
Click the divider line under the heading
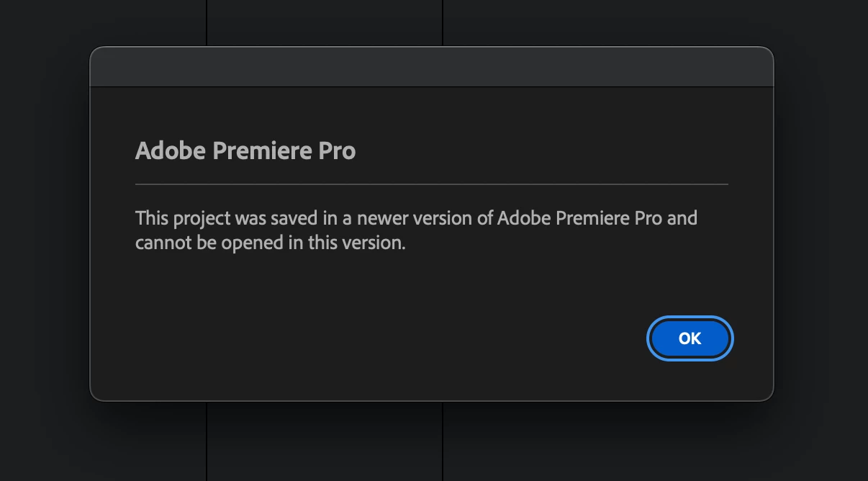coord(432,184)
